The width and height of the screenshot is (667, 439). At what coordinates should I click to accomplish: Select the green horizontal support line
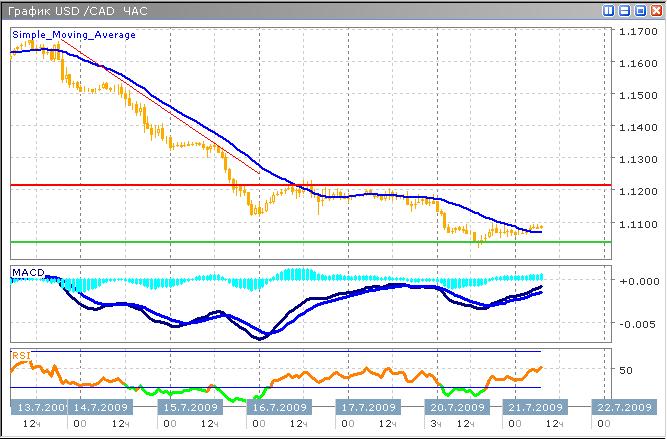(x=311, y=242)
